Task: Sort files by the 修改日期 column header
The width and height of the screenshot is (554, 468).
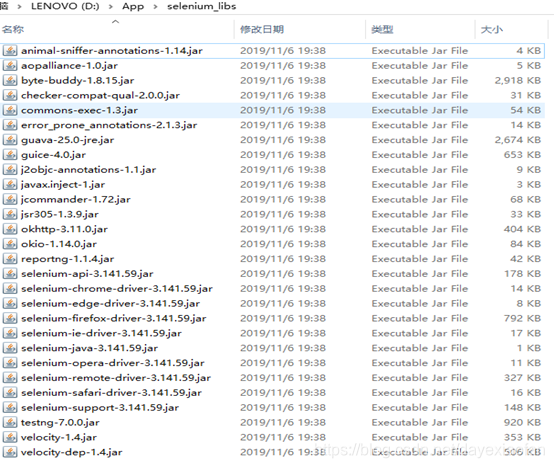Action: click(262, 29)
